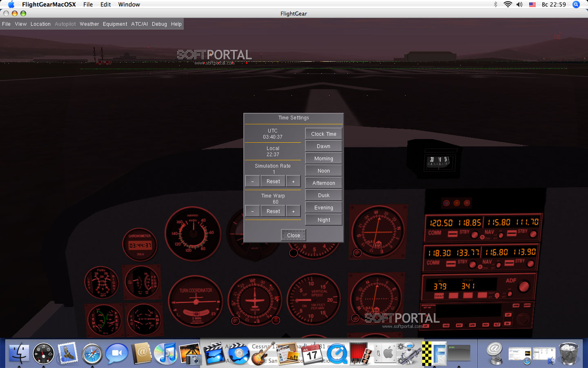Open the Debug menu
Screen dimensions: 588x368
(x=159, y=24)
